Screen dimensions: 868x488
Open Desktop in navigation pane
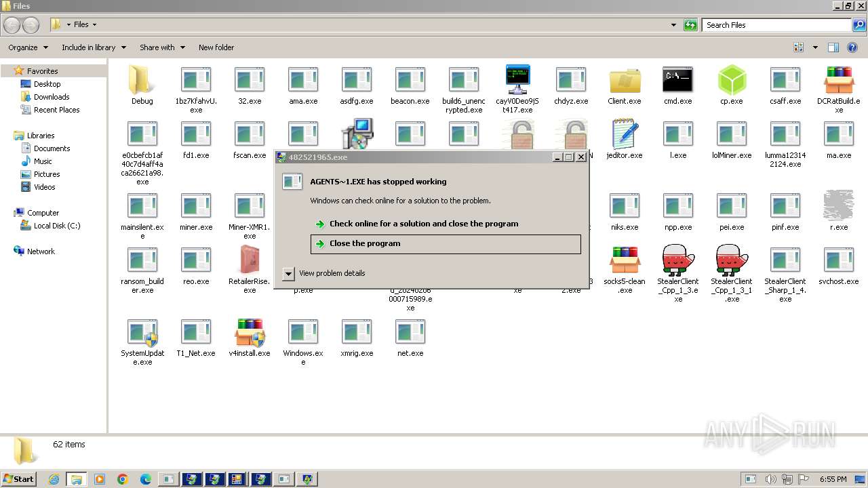pos(47,84)
